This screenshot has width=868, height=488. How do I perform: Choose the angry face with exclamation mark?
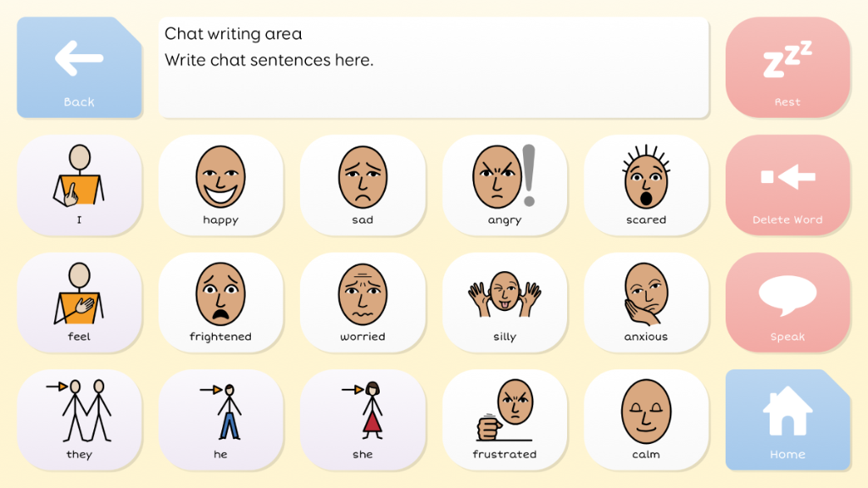click(504, 185)
